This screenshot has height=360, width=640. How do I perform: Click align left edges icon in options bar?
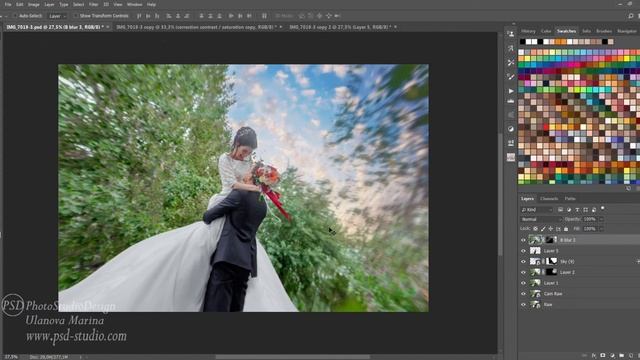(x=169, y=16)
